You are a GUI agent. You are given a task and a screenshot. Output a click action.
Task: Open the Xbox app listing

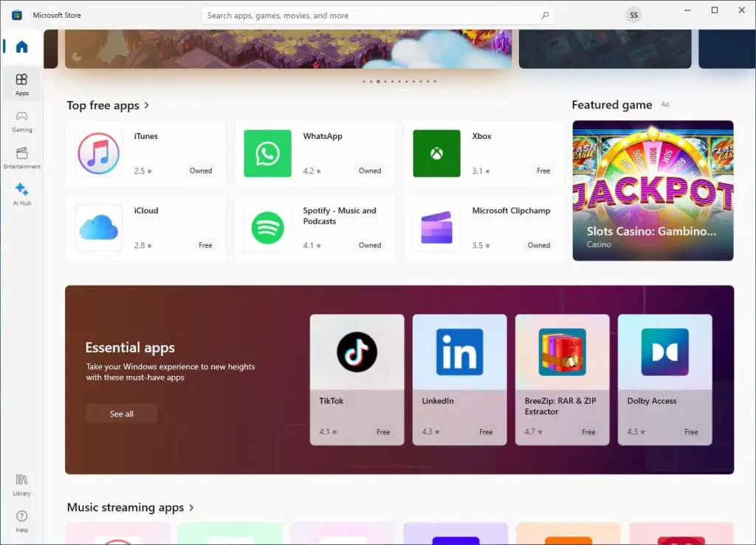[484, 153]
